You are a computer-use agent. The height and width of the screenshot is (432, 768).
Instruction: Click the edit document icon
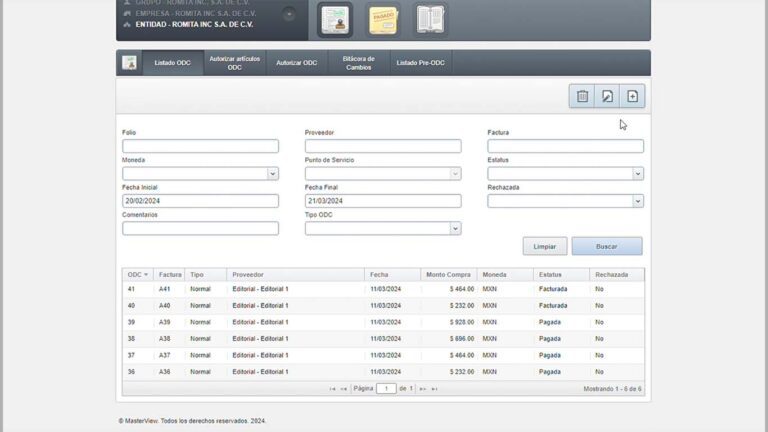click(x=607, y=96)
